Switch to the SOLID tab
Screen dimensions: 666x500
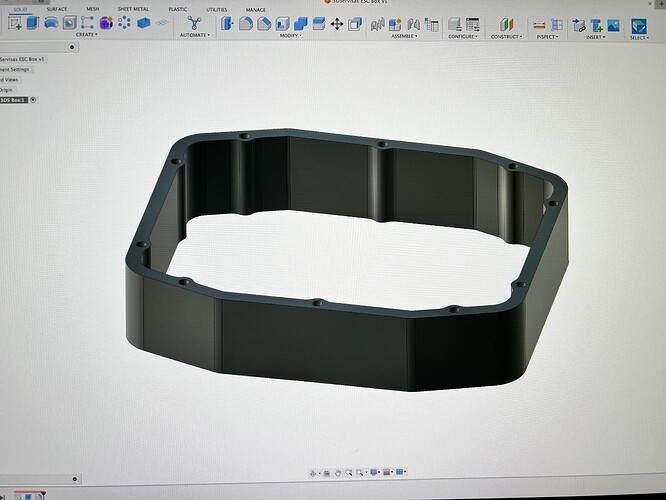20,9
